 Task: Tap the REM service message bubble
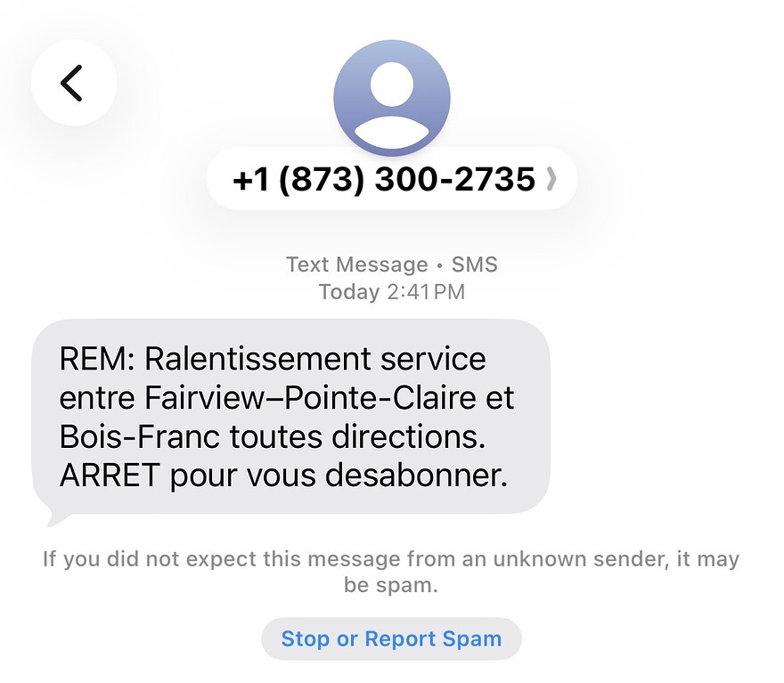[291, 417]
